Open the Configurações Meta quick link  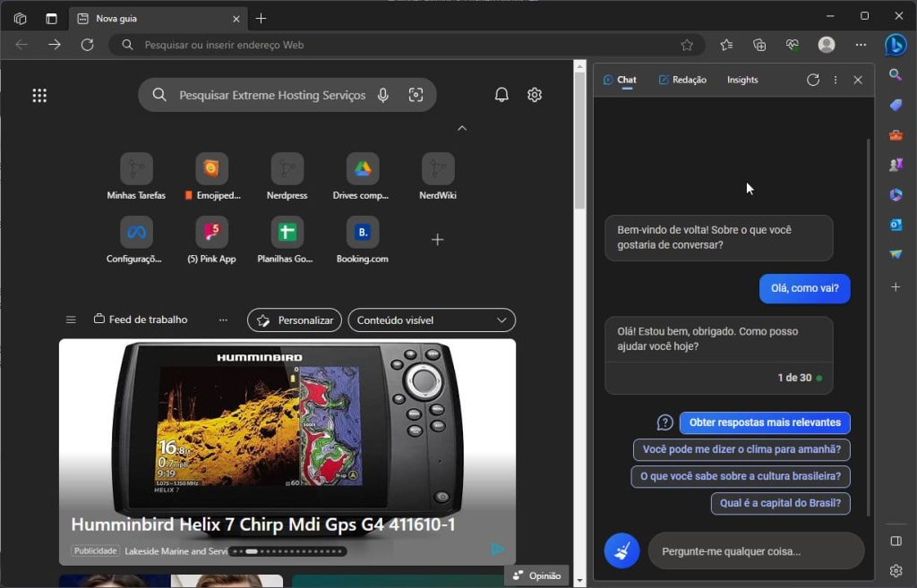pyautogui.click(x=136, y=240)
